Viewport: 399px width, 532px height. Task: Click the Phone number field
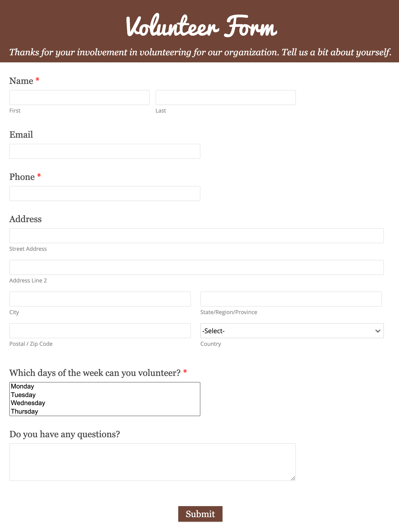[x=105, y=194]
